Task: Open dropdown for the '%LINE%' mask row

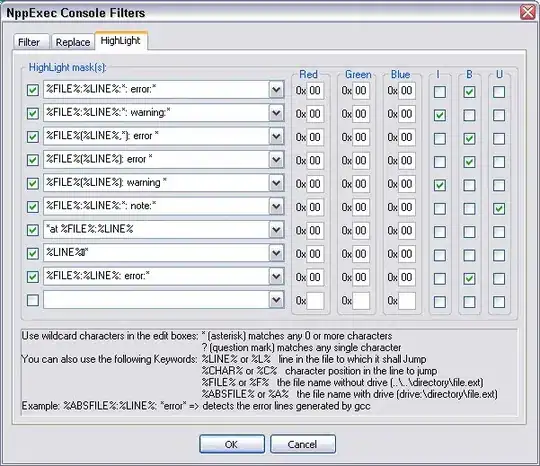Action: [276, 253]
